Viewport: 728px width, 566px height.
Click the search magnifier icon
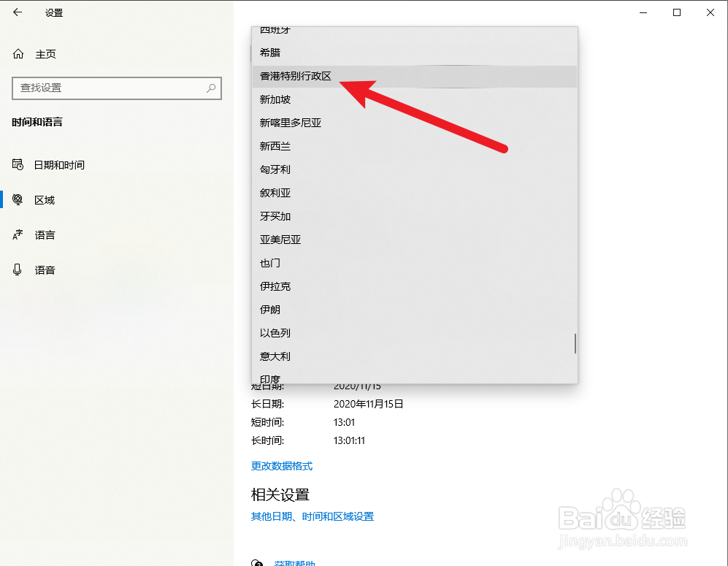click(211, 88)
